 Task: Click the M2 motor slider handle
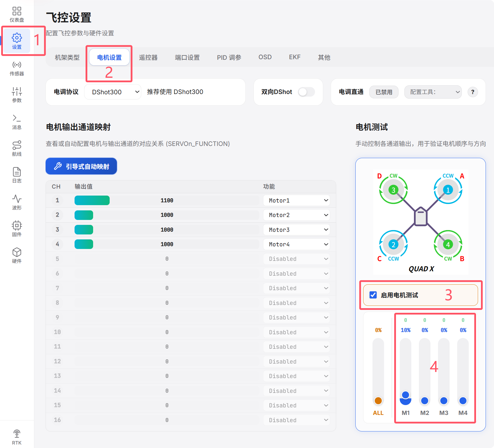pos(425,401)
